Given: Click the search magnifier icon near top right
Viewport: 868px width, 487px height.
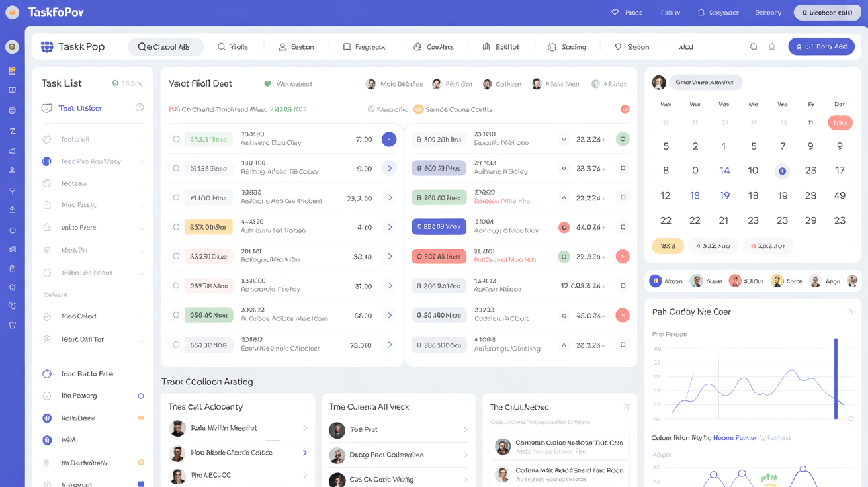Looking at the screenshot, I should point(754,46).
